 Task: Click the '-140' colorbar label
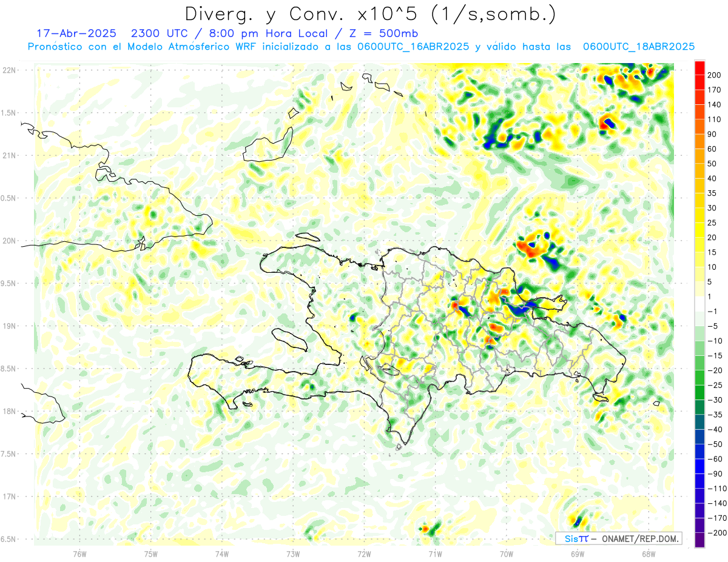(x=718, y=504)
